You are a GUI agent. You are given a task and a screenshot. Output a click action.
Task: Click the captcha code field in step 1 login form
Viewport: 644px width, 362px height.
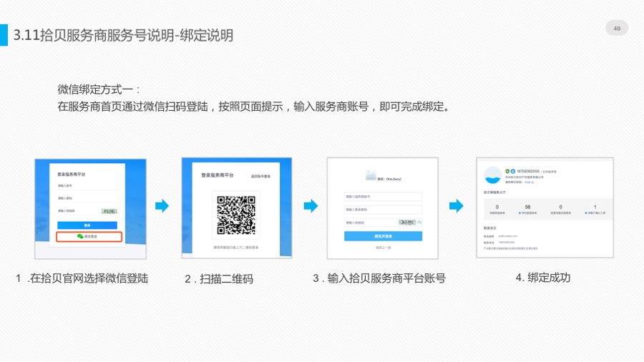pyautogui.click(x=79, y=211)
